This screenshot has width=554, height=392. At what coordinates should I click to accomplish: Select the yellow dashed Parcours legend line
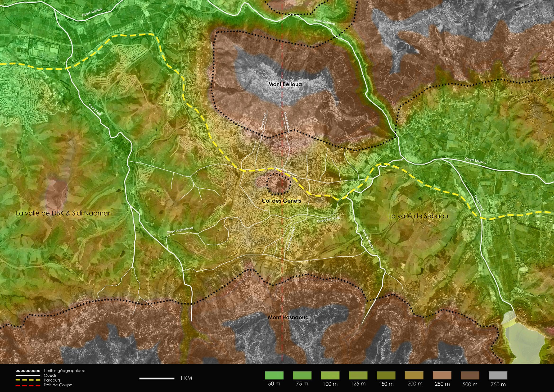point(28,380)
